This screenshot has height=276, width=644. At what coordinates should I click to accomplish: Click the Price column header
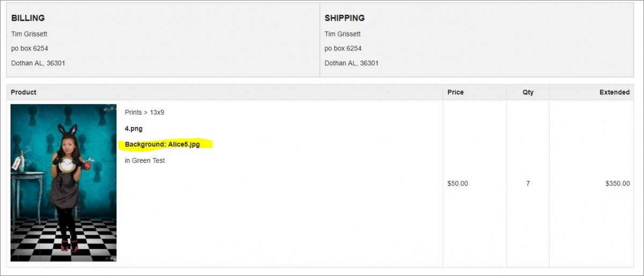click(x=456, y=92)
